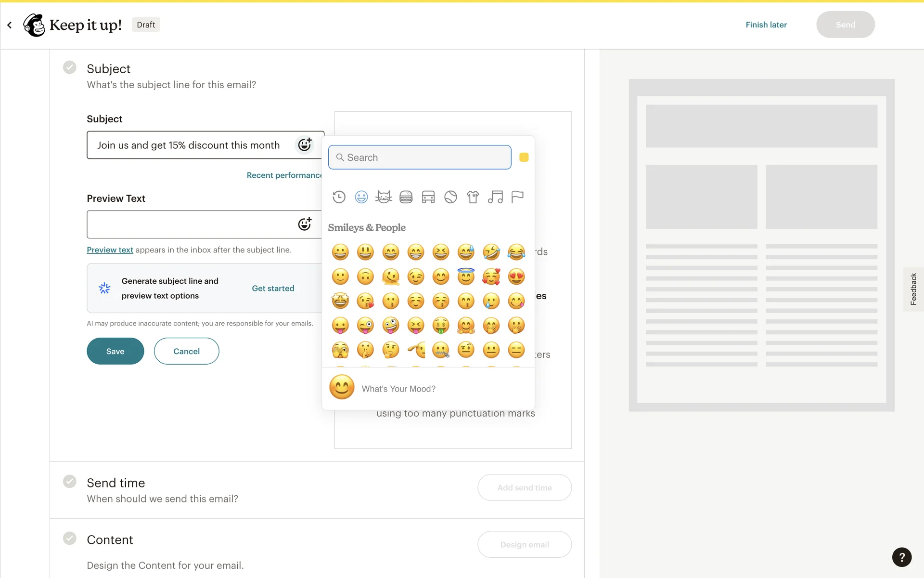
Task: Open the Preview text help link
Action: coord(110,250)
